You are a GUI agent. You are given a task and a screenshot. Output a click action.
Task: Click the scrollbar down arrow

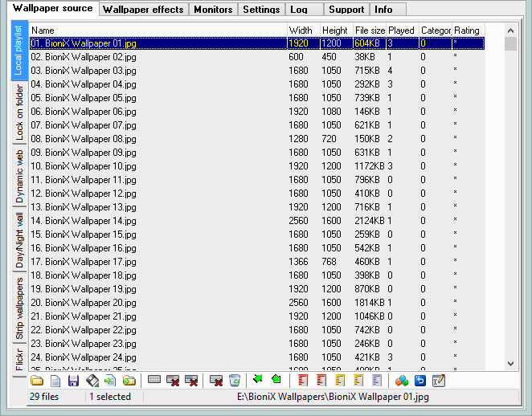510,364
